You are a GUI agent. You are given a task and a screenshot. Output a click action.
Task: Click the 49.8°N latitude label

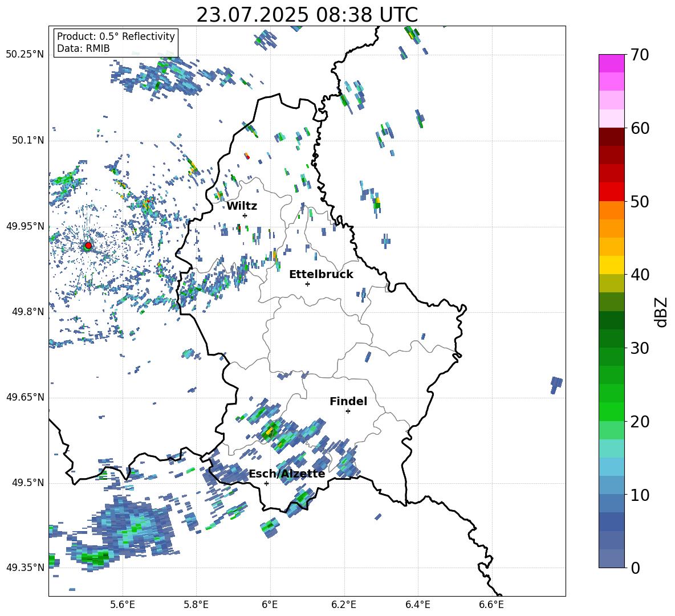coord(28,312)
